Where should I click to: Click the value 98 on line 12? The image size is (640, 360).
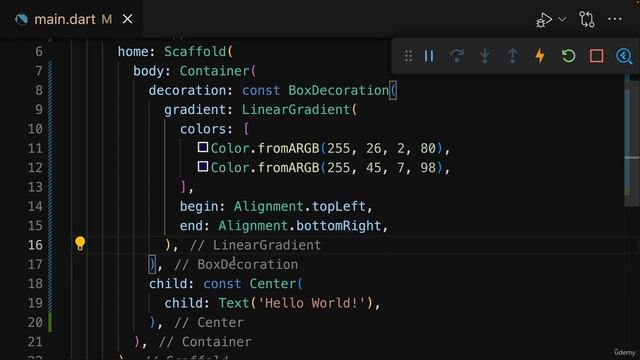click(428, 168)
